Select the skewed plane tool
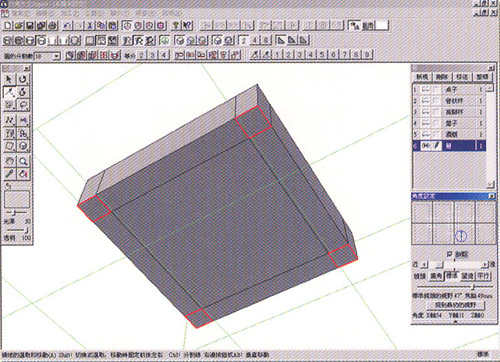 (x=9, y=146)
